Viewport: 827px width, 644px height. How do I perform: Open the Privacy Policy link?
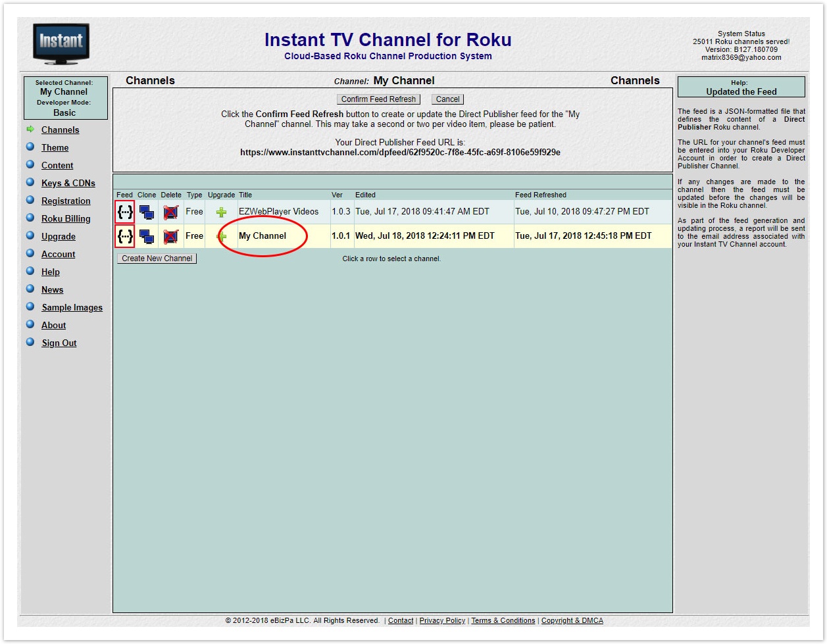[442, 621]
